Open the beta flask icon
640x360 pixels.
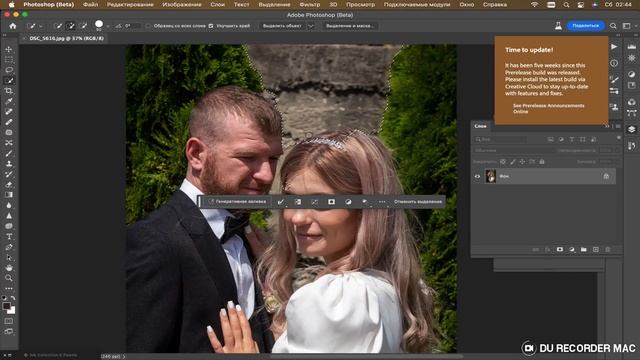coord(558,26)
